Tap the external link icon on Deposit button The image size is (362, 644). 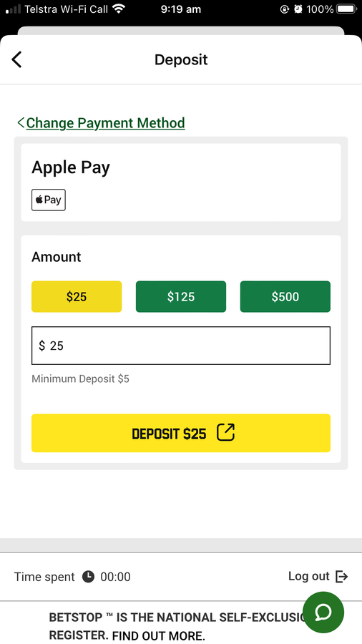[x=225, y=433]
